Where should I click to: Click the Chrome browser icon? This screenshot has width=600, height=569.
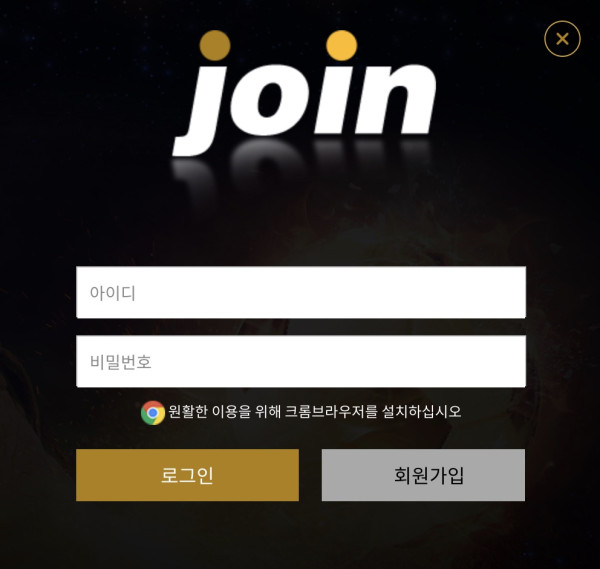coord(153,413)
